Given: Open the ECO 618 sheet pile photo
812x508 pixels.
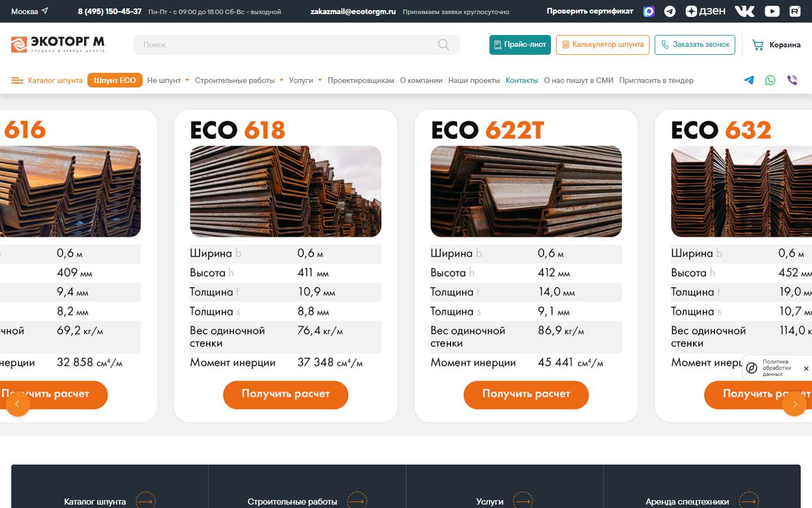Looking at the screenshot, I should click(x=286, y=191).
